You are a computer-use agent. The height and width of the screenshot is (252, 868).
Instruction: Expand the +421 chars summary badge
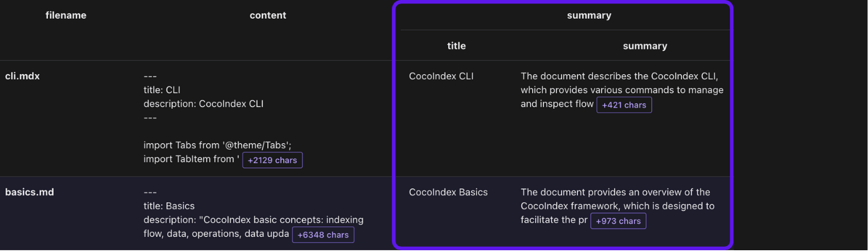pos(624,105)
